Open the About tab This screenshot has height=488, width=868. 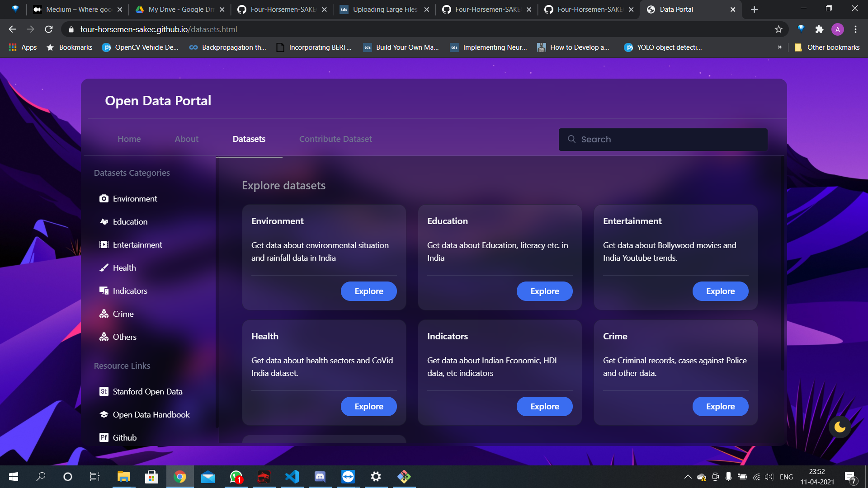pos(186,139)
